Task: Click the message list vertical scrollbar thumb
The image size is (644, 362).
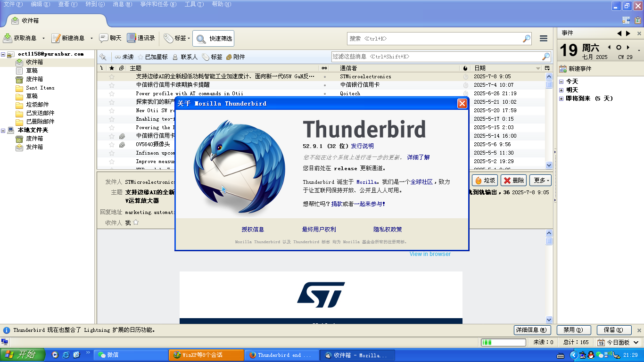Action: [x=549, y=85]
